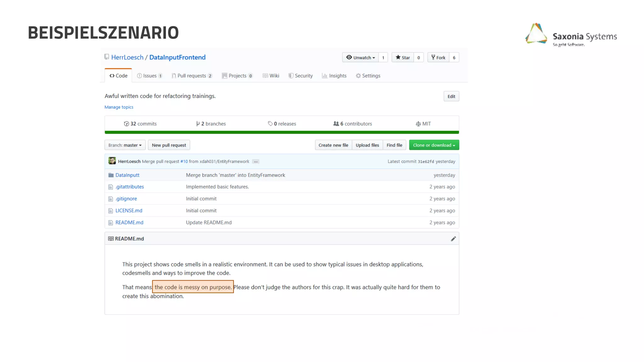
Task: Open the README.md file link
Action: (129, 222)
